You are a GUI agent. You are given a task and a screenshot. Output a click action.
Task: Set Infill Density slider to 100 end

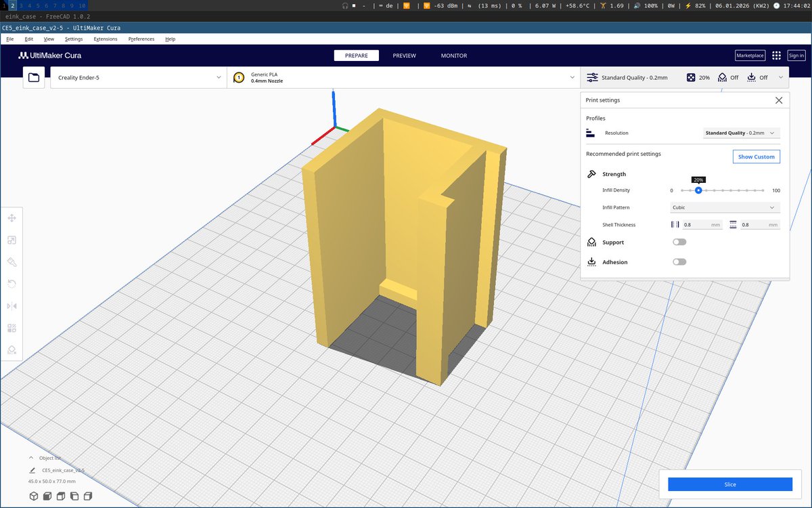763,190
